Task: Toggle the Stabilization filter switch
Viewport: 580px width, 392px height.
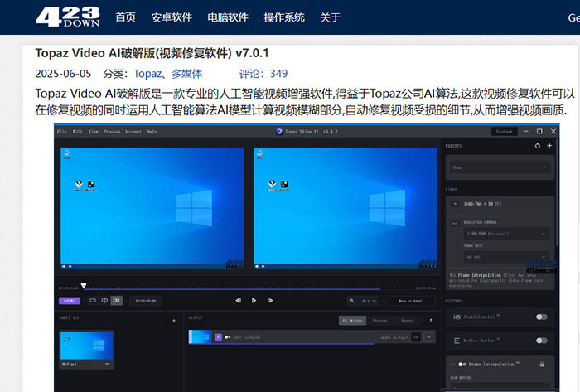Action: click(542, 317)
